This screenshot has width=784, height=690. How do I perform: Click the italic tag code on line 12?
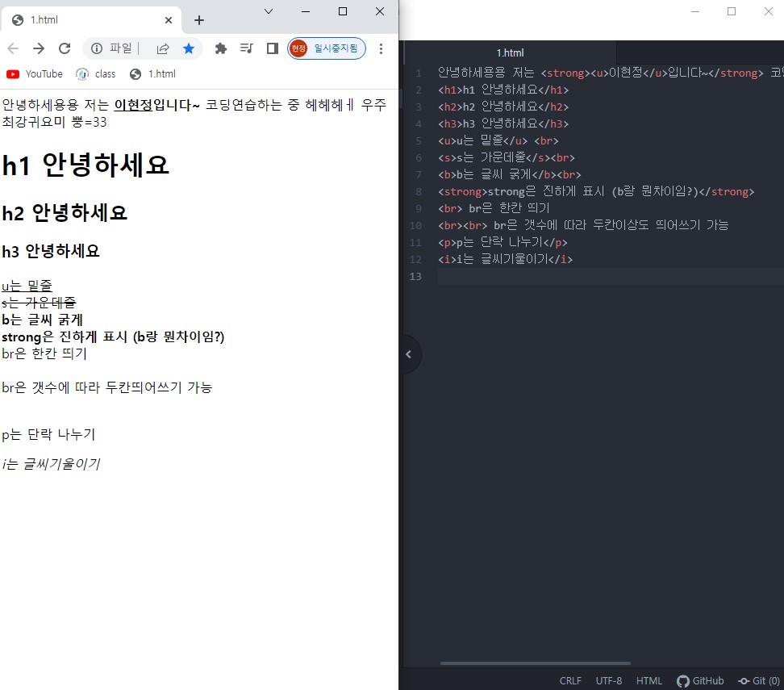click(505, 259)
